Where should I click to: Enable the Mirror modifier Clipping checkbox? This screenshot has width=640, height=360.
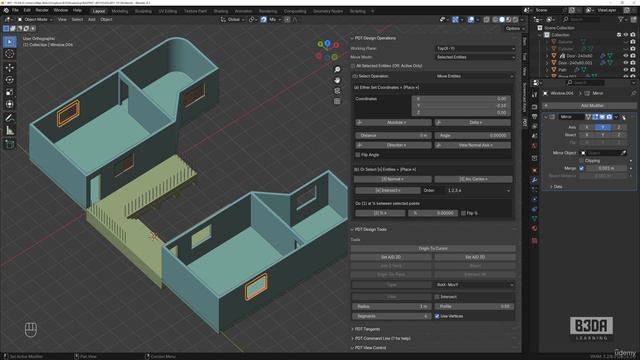582,161
